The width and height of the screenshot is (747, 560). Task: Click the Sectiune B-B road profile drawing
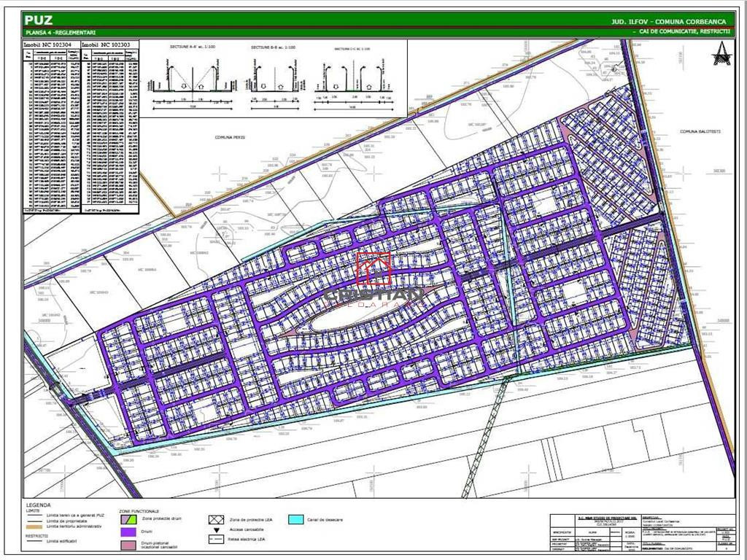273,79
